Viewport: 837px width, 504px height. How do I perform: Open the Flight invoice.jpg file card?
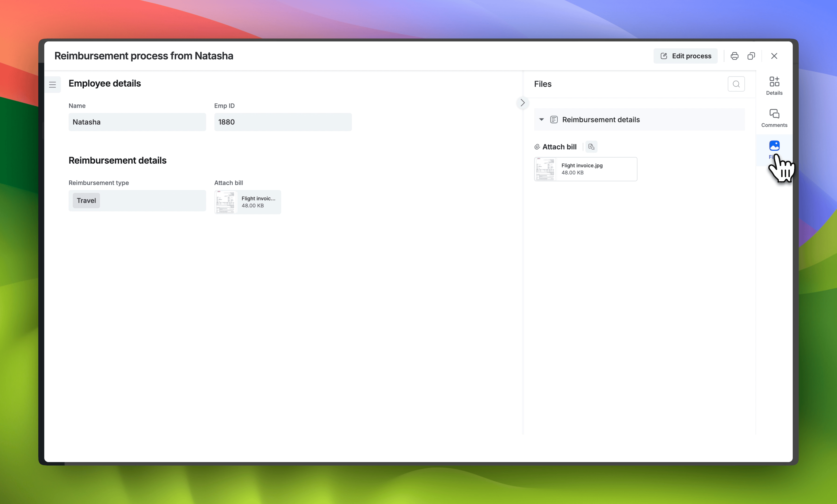click(585, 169)
